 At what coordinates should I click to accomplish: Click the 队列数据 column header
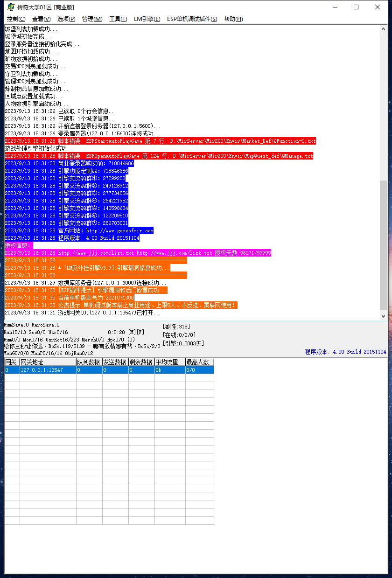click(89, 362)
